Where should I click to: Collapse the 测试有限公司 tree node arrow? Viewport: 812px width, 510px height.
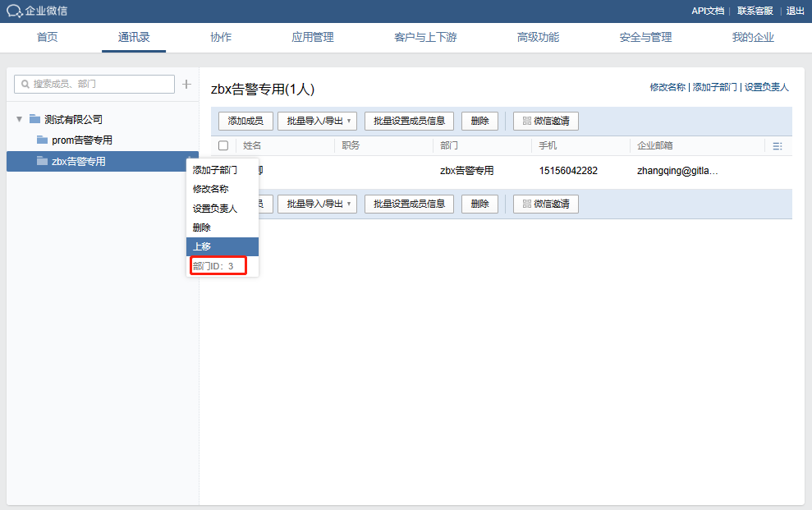pos(19,119)
